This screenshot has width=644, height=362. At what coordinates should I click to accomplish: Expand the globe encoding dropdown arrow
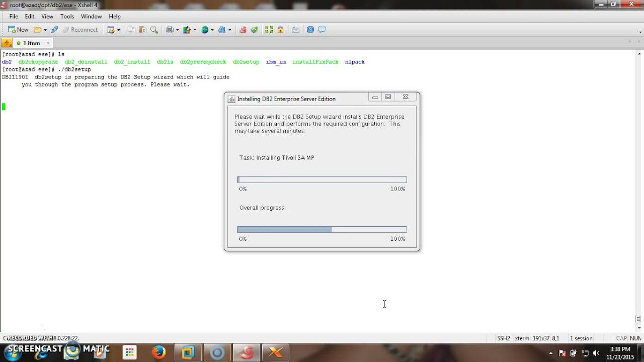(212, 30)
